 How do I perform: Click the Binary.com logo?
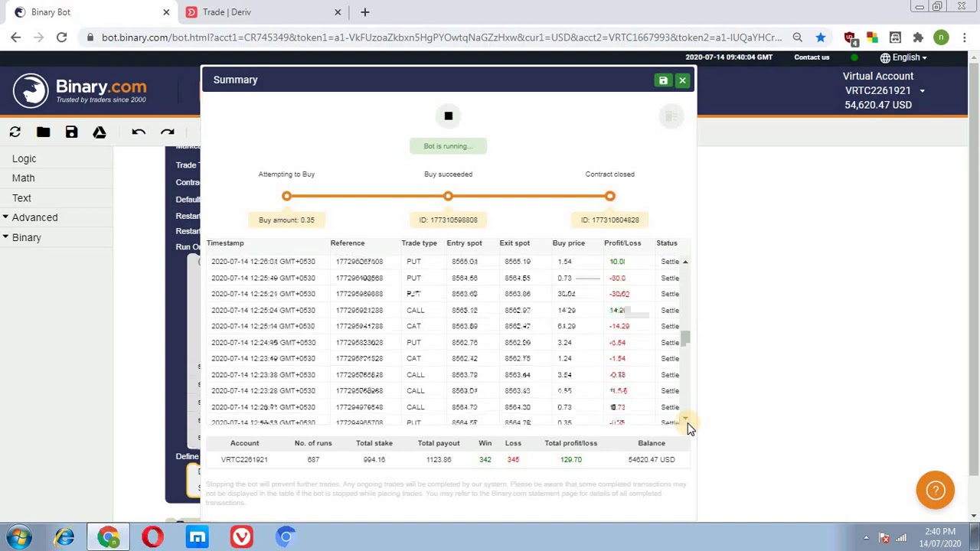(x=80, y=91)
